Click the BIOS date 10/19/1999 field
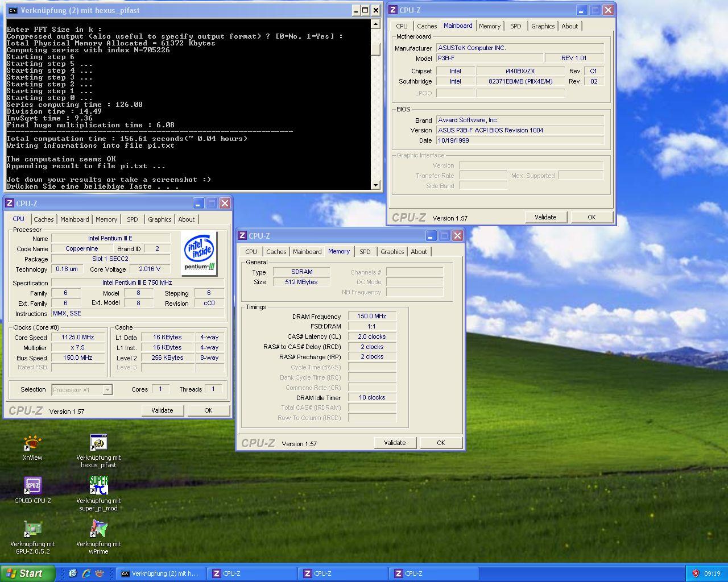 tap(520, 140)
